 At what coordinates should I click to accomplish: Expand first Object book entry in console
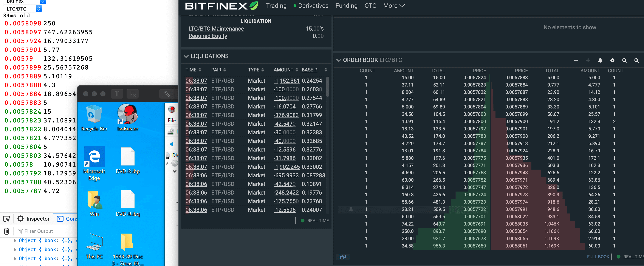[15, 241]
